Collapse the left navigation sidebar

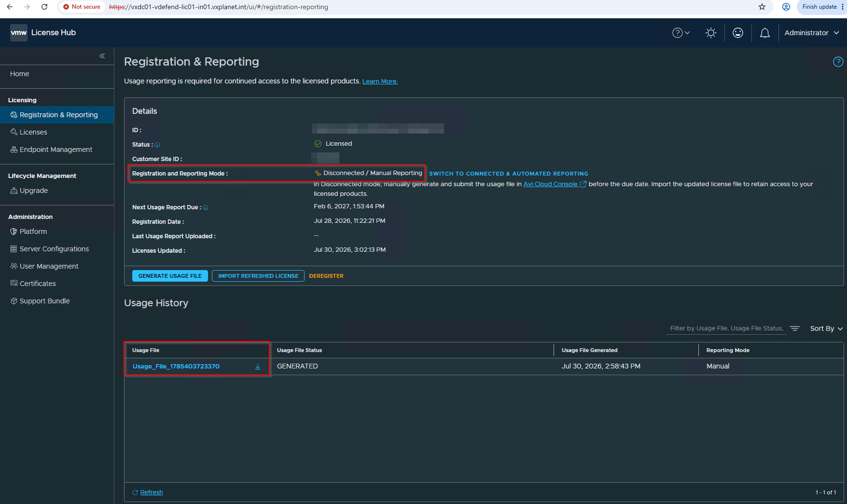[102, 56]
